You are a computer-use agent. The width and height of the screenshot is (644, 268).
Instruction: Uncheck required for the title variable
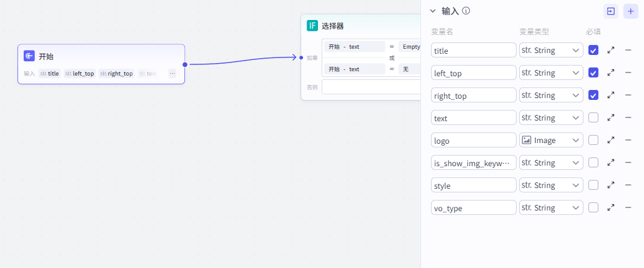[593, 51]
